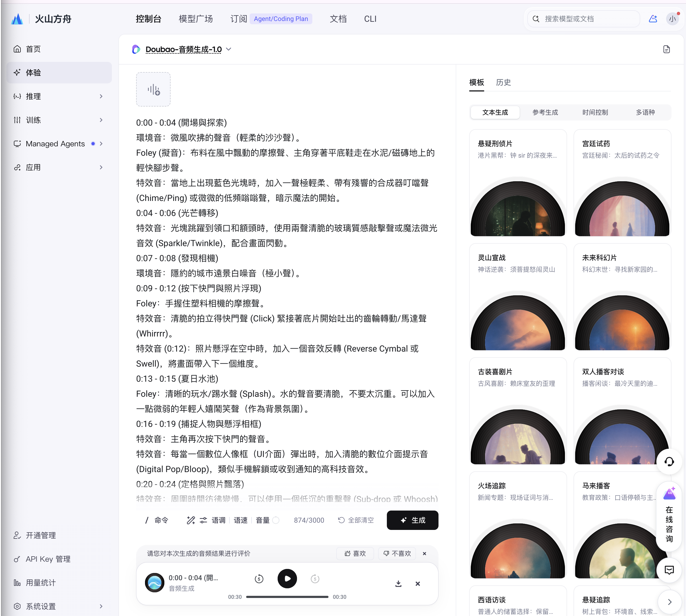Open the feedback message icon
This screenshot has height=616, width=686.
[669, 570]
